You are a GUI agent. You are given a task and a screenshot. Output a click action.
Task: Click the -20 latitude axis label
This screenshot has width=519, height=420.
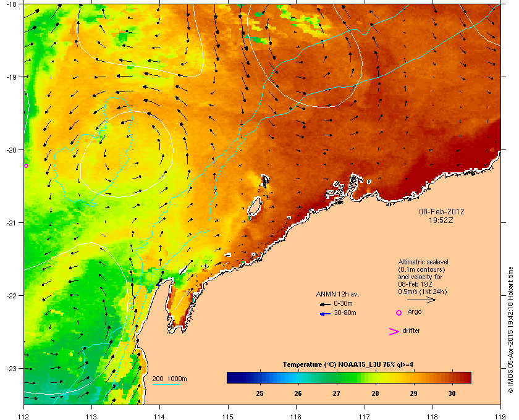(x=11, y=149)
